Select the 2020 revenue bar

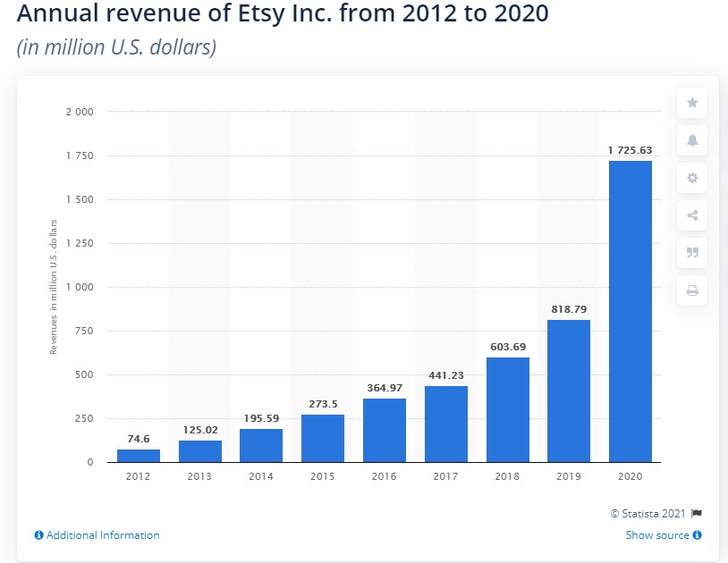631,312
